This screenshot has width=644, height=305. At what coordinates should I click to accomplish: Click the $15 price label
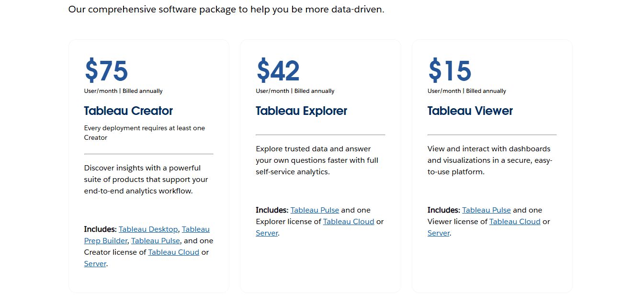coord(449,70)
